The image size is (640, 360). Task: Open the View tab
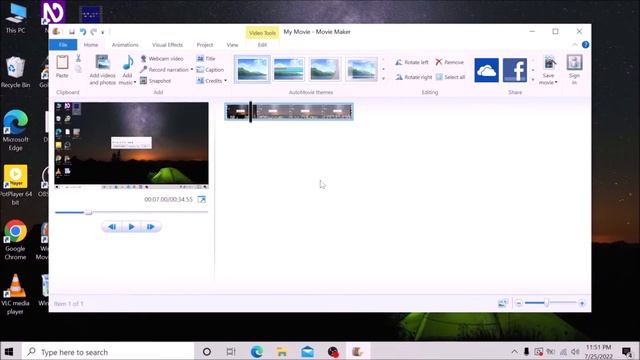(x=232, y=44)
